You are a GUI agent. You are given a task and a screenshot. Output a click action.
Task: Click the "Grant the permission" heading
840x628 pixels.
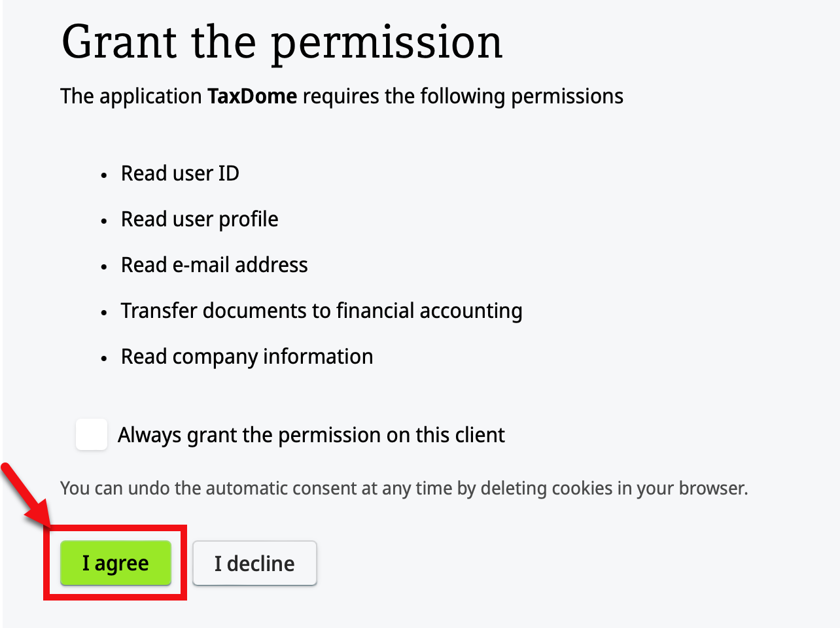[x=282, y=42]
